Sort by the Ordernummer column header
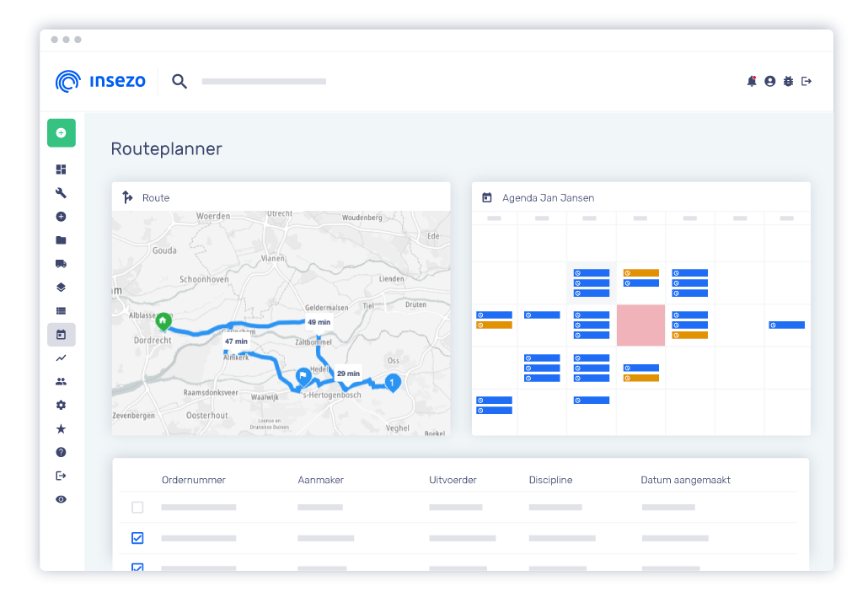The image size is (868, 597). coord(193,480)
